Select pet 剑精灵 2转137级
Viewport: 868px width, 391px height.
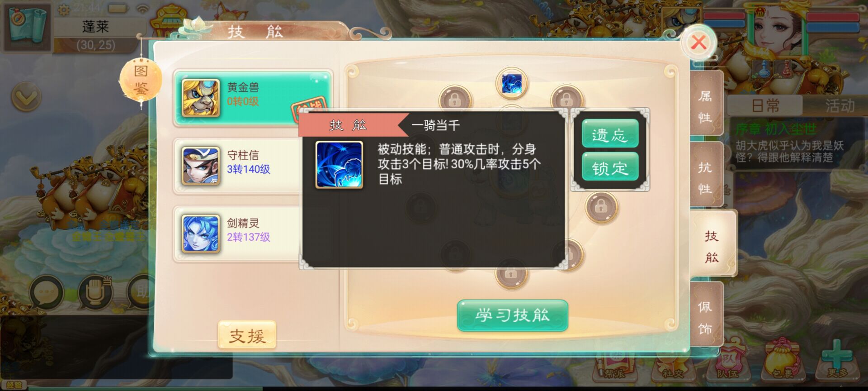237,234
